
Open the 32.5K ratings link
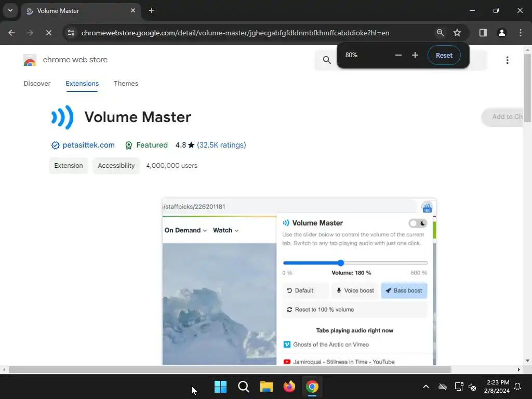coord(221,145)
